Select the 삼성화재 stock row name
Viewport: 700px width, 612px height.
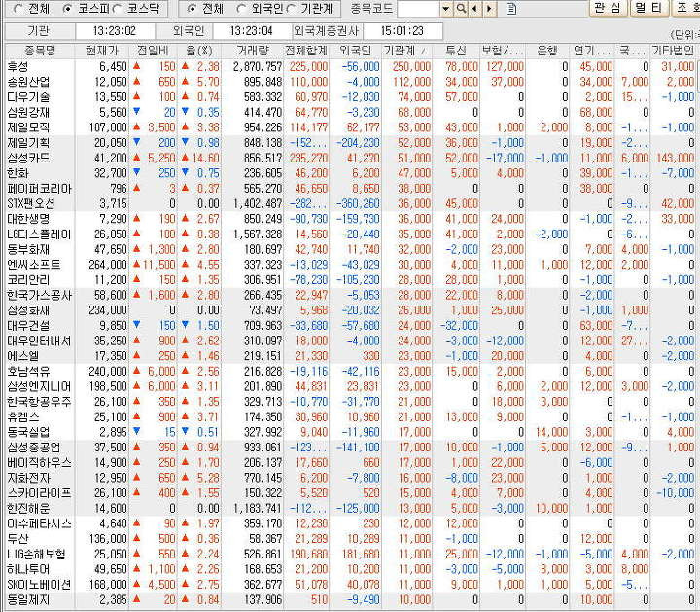28,310
